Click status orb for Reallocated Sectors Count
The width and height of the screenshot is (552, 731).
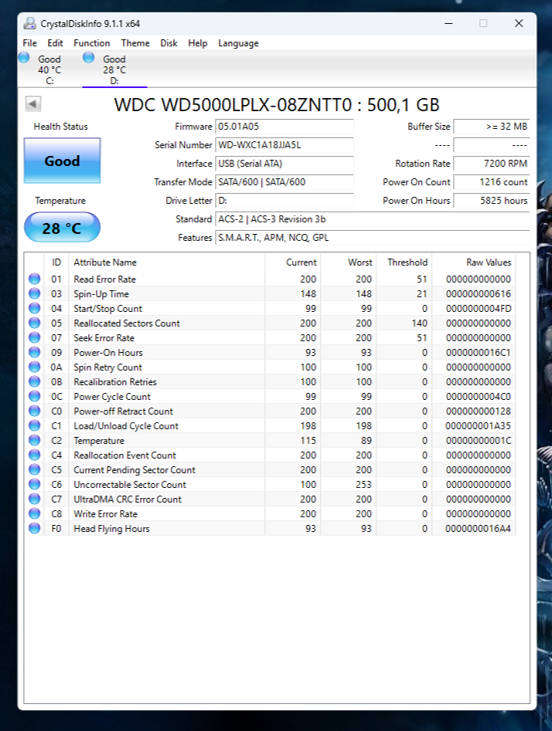pos(34,323)
